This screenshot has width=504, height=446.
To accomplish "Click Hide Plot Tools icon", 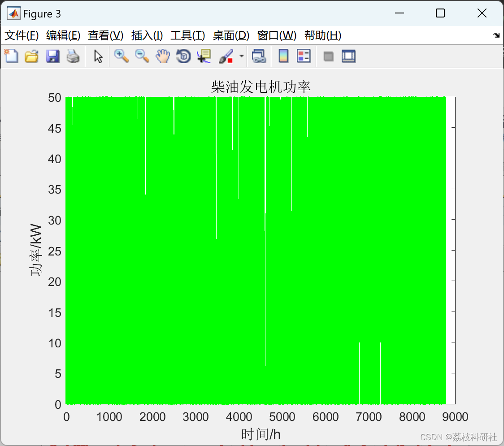I will point(328,56).
